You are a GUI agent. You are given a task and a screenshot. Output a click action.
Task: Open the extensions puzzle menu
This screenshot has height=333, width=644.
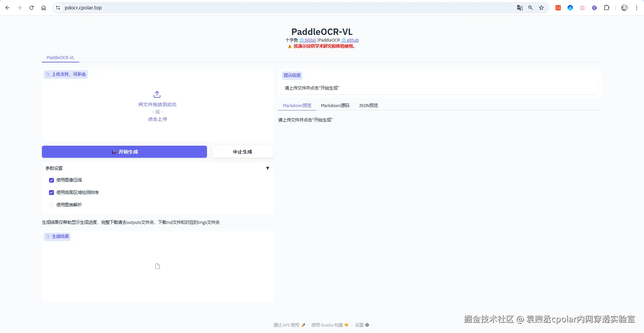pos(606,8)
